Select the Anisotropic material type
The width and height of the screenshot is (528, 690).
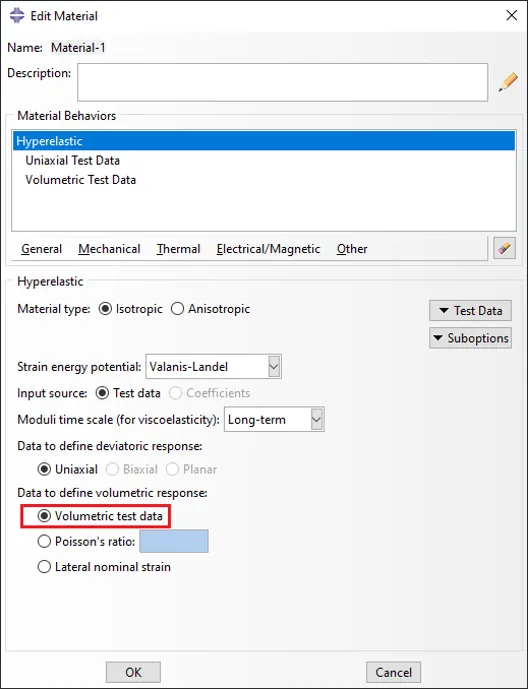pos(177,309)
